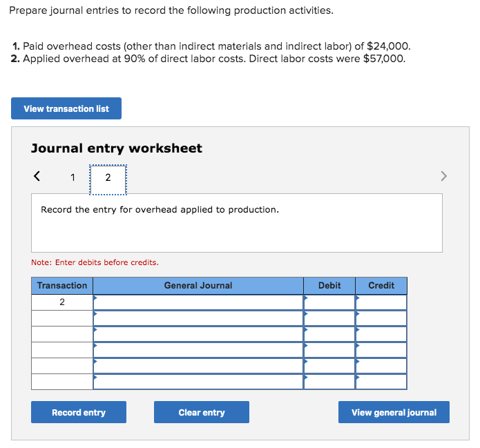This screenshot has height=448, width=480.
Task: Focus fifth row Credit amount field
Action: 381,366
